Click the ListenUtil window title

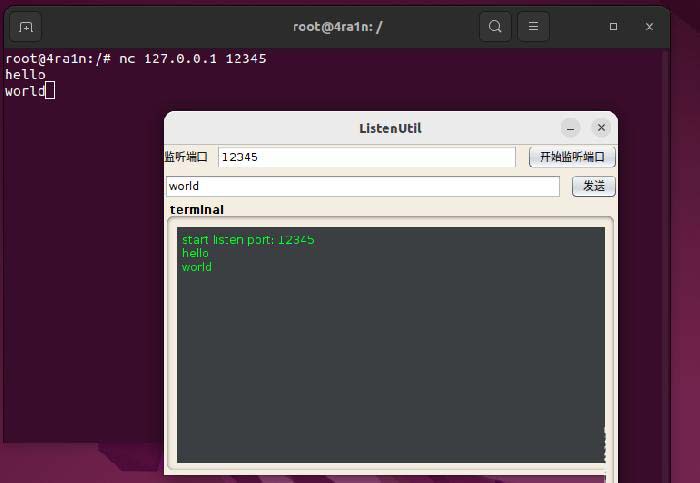pyautogui.click(x=390, y=129)
